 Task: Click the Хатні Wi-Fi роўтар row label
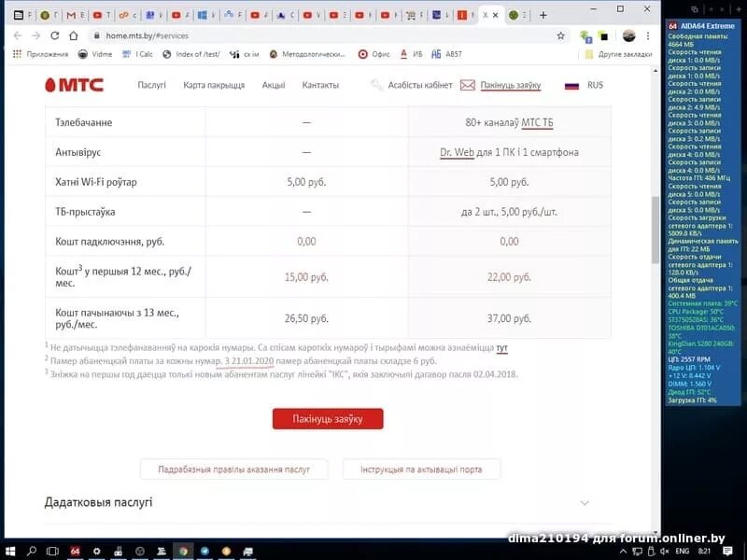coord(96,182)
